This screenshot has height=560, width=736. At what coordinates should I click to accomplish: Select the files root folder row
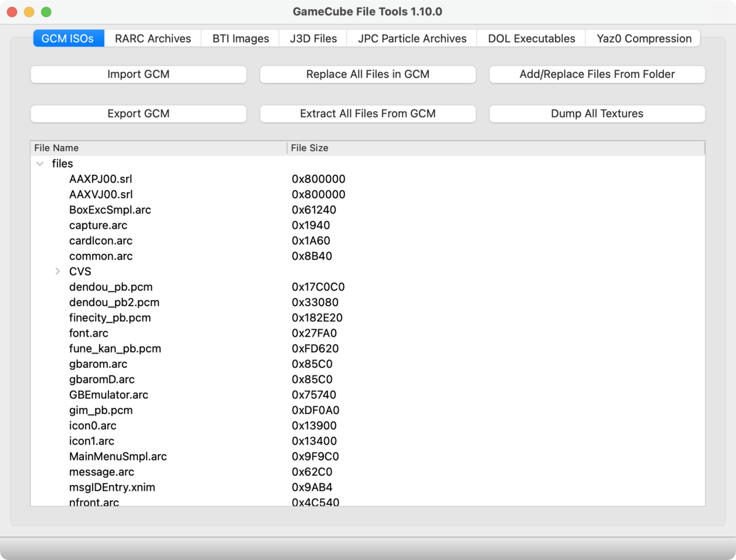[x=367, y=164]
